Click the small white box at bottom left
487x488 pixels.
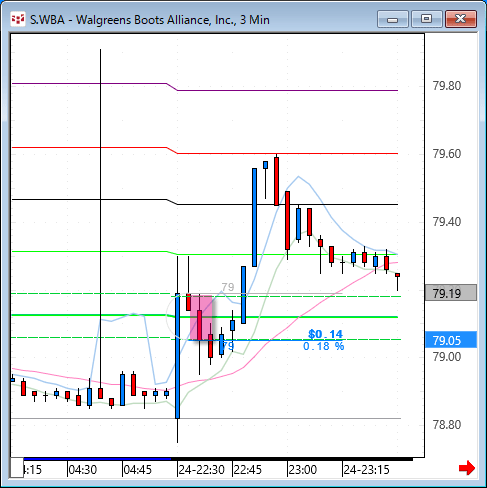17,467
